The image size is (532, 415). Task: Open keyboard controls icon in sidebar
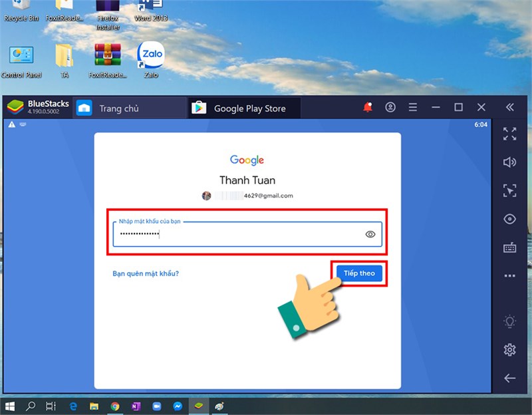(509, 247)
